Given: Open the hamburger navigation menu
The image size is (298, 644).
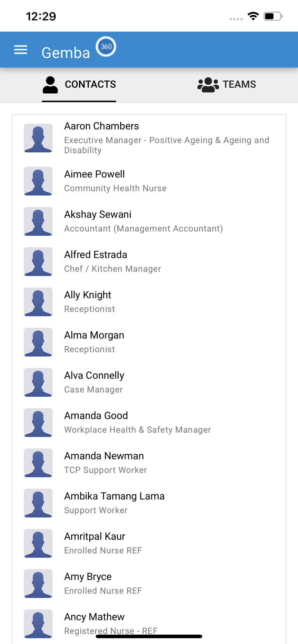Looking at the screenshot, I should pyautogui.click(x=21, y=50).
